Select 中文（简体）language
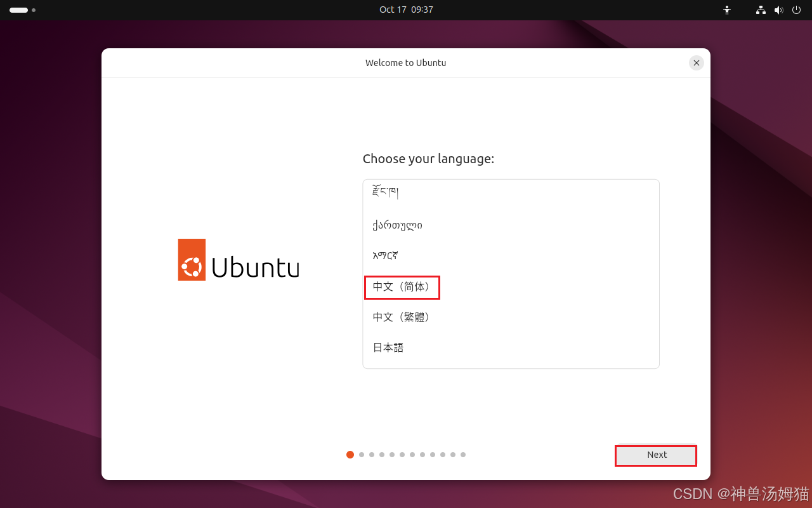The width and height of the screenshot is (812, 508). pos(511,287)
